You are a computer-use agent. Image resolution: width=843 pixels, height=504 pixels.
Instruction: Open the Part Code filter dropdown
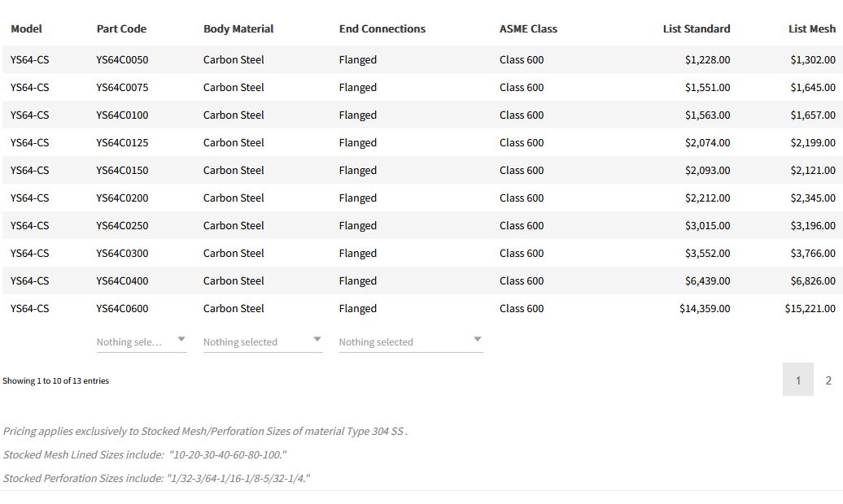[141, 341]
